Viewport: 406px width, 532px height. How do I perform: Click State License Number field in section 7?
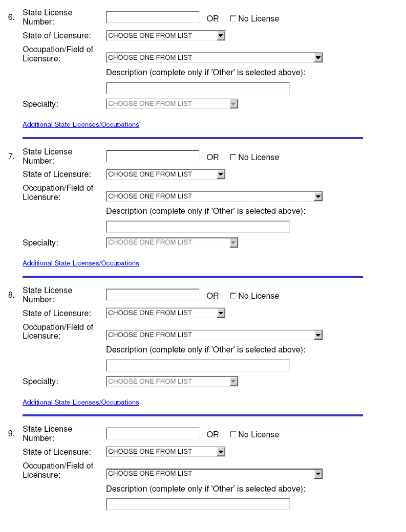point(153,156)
